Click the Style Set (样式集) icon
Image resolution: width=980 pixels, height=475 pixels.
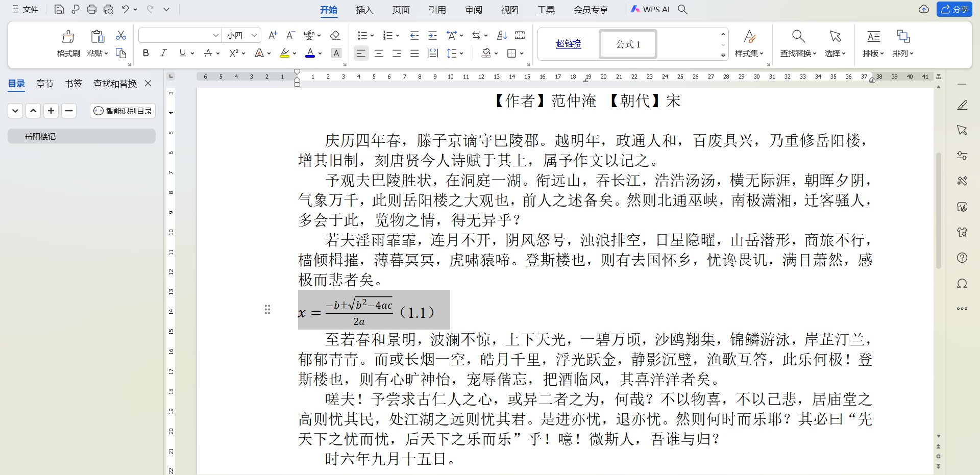coord(749,36)
